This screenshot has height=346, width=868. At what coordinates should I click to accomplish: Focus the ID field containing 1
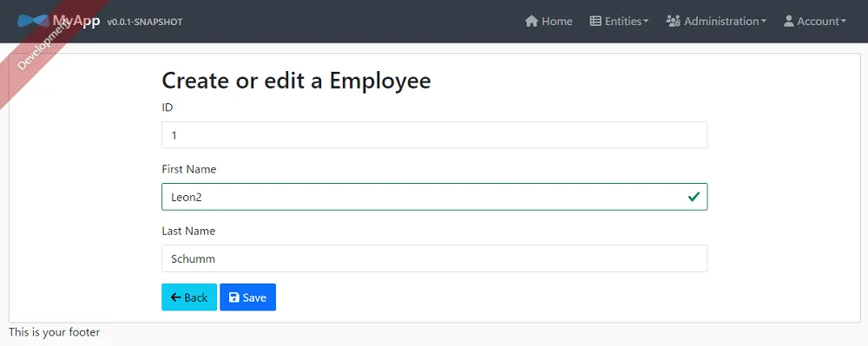tap(435, 135)
